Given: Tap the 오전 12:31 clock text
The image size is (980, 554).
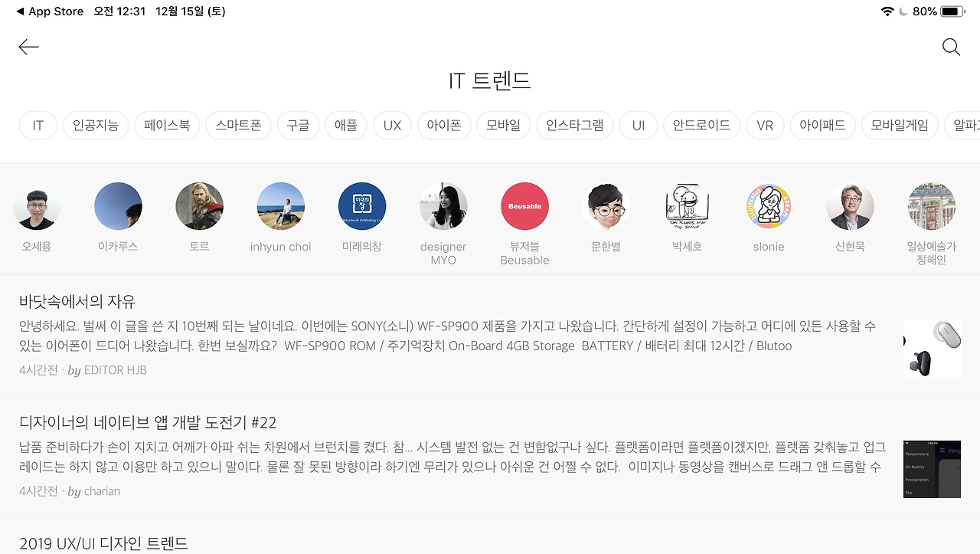Looking at the screenshot, I should [x=119, y=11].
